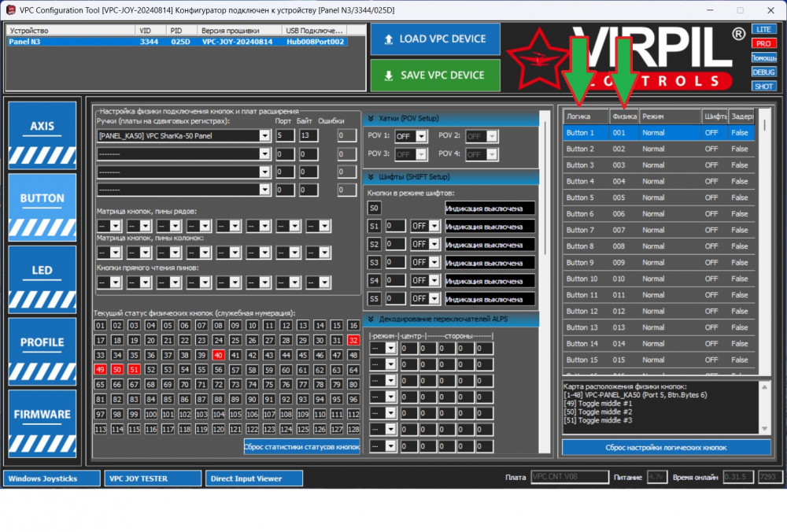
Task: Click the button list vertical scrollbar
Action: click(x=764, y=241)
